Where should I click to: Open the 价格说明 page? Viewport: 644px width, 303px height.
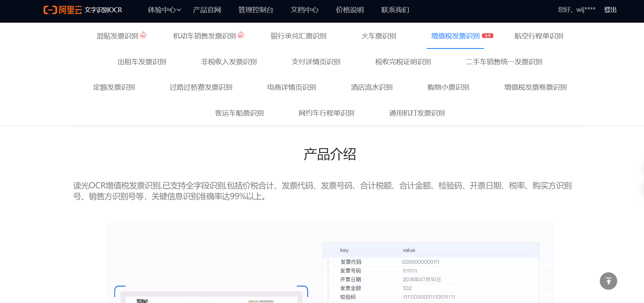(x=350, y=10)
